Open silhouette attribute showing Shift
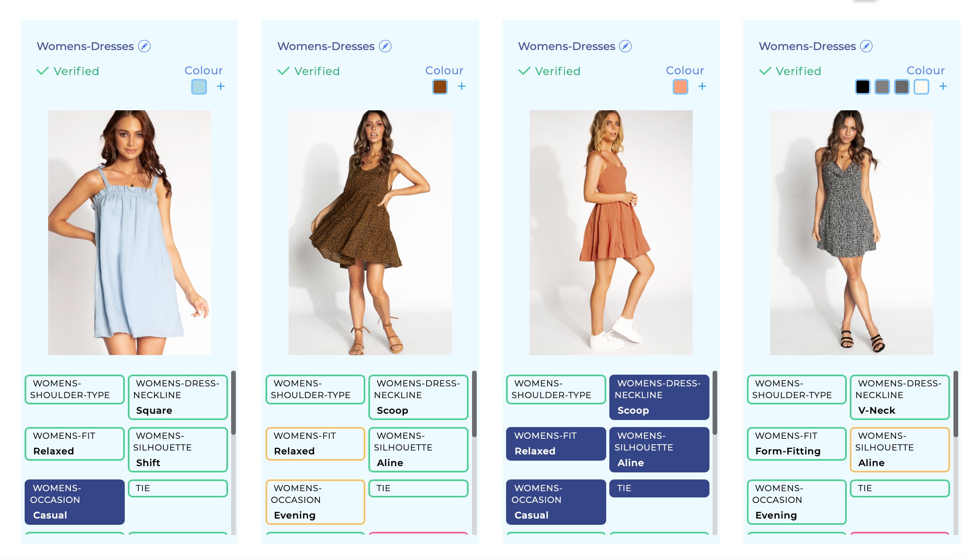Screen dimensions: 966x560 [x=178, y=449]
